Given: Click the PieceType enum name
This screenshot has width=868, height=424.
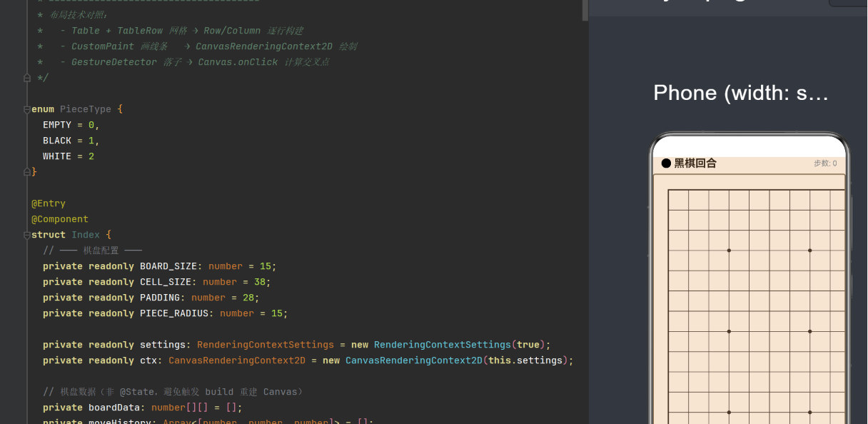Looking at the screenshot, I should pos(86,109).
